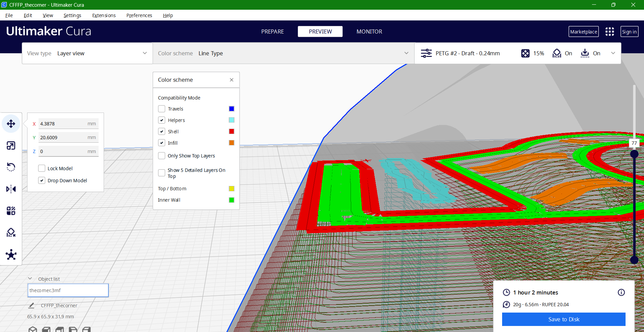Screen dimensions: 644x332
Task: Open Per Model Settings tool
Action: (x=11, y=211)
